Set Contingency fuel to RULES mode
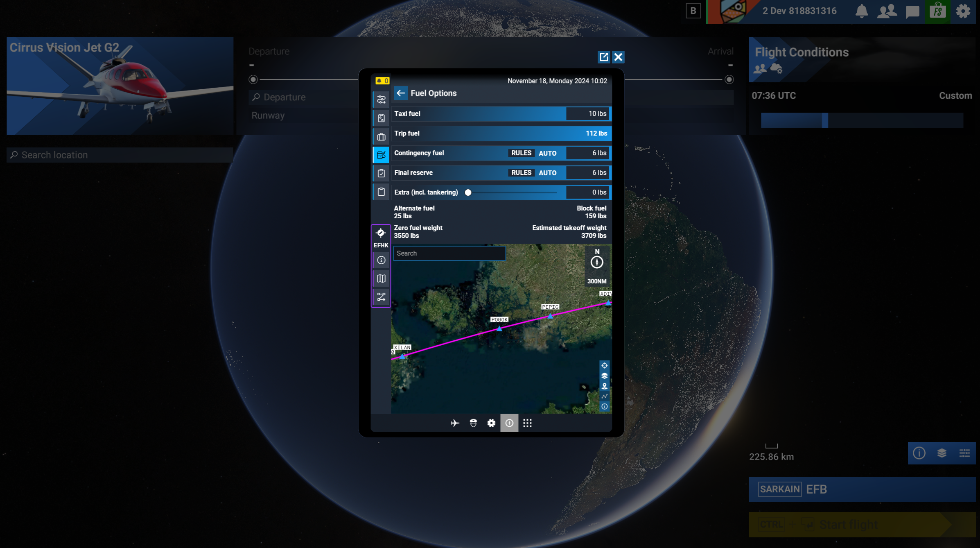Screen dimensions: 980x548 click(521, 153)
